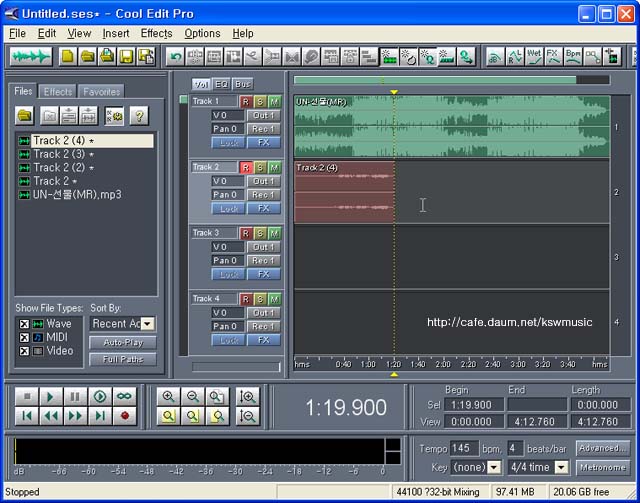The image size is (640, 503).
Task: Click the Tempo 145 bpm field
Action: 464,448
